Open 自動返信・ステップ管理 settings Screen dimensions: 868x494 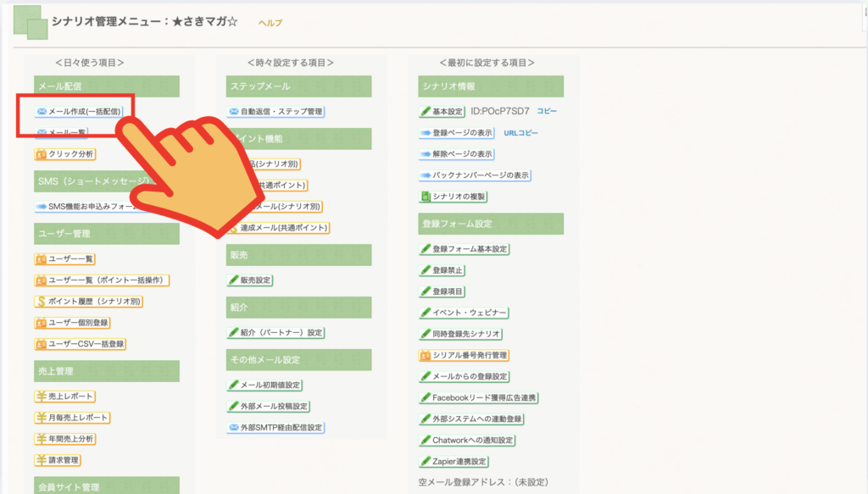point(275,111)
